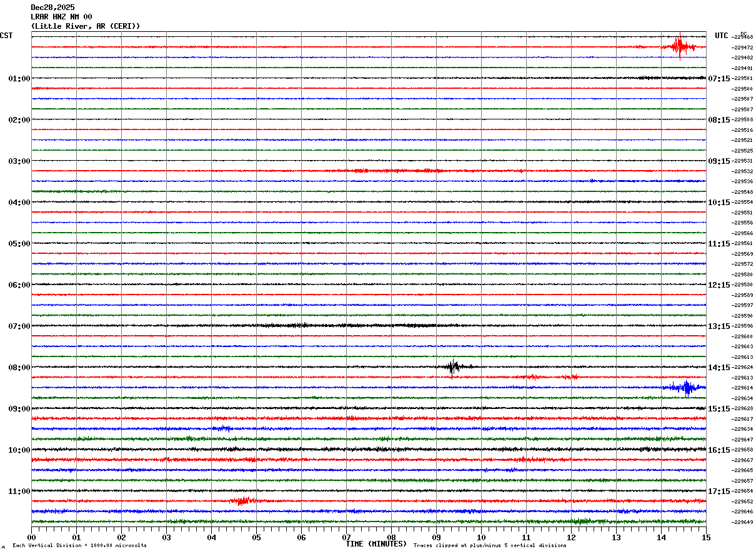Click the 07:15 UTC time label
The width and height of the screenshot is (756, 554).
(719, 79)
